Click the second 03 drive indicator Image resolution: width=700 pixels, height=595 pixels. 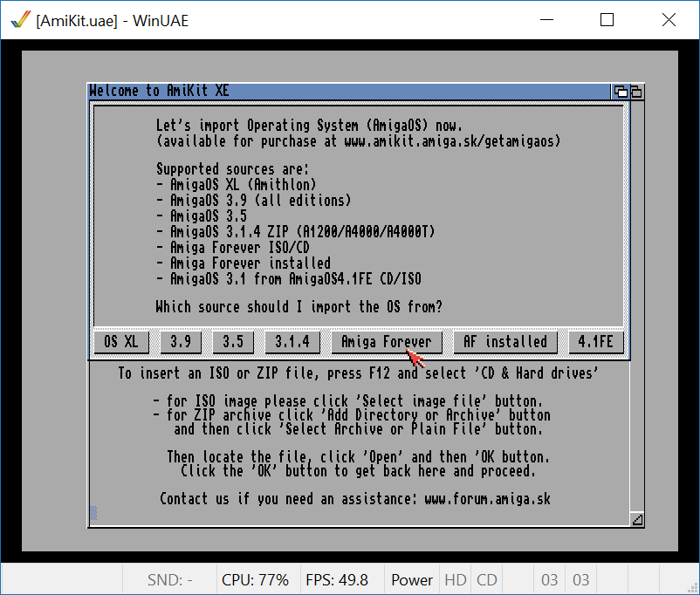(580, 580)
